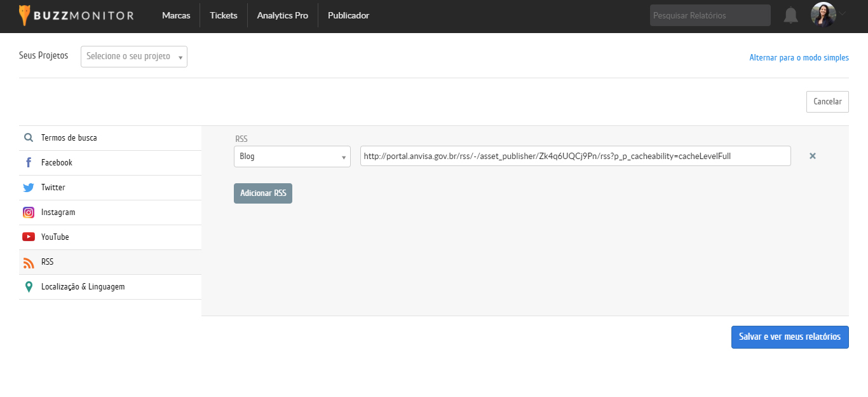This screenshot has width=868, height=397.
Task: Expand the profile menu arrow
Action: coord(843,13)
